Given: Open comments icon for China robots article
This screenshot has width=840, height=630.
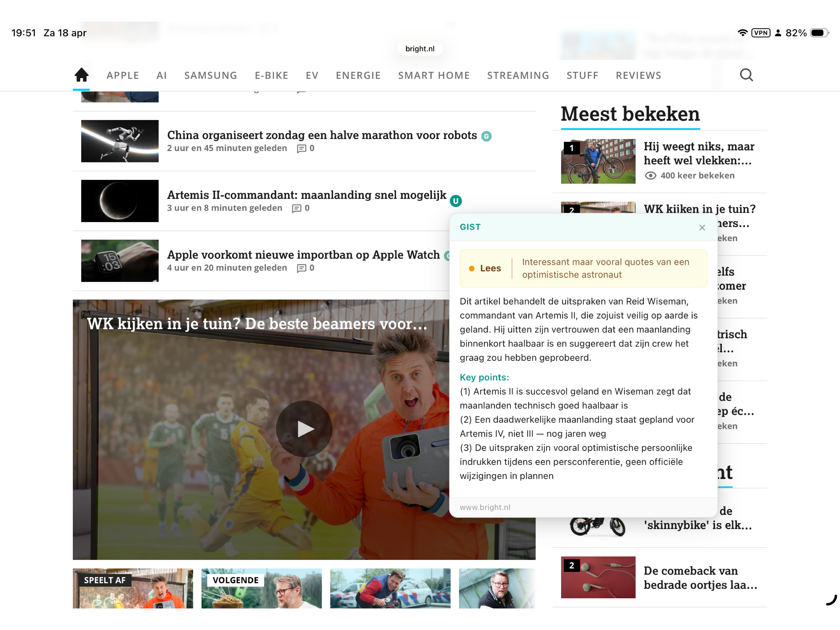Looking at the screenshot, I should (x=301, y=149).
